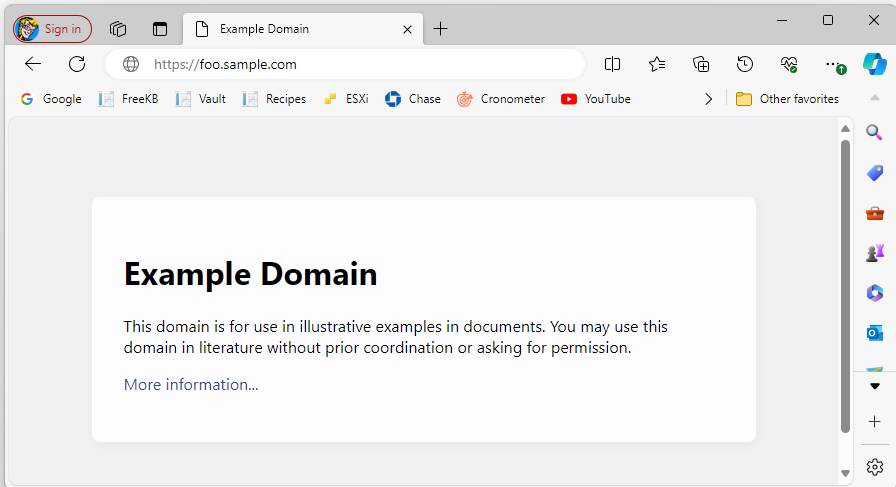This screenshot has height=487, width=896.
Task: Open the tab actions workspaces icon
Action: [x=118, y=29]
